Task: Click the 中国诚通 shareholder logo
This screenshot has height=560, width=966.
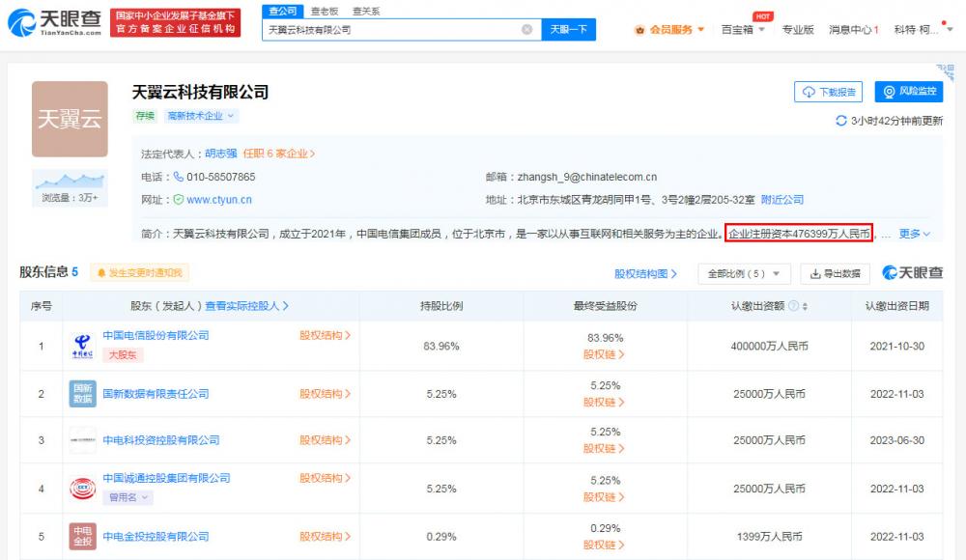Action: click(x=82, y=489)
